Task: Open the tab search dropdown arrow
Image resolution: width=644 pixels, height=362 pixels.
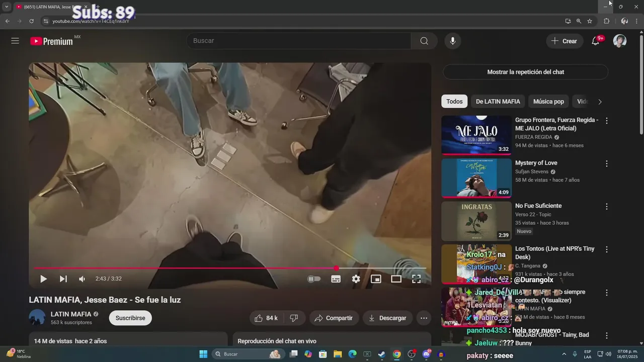Action: [7, 7]
